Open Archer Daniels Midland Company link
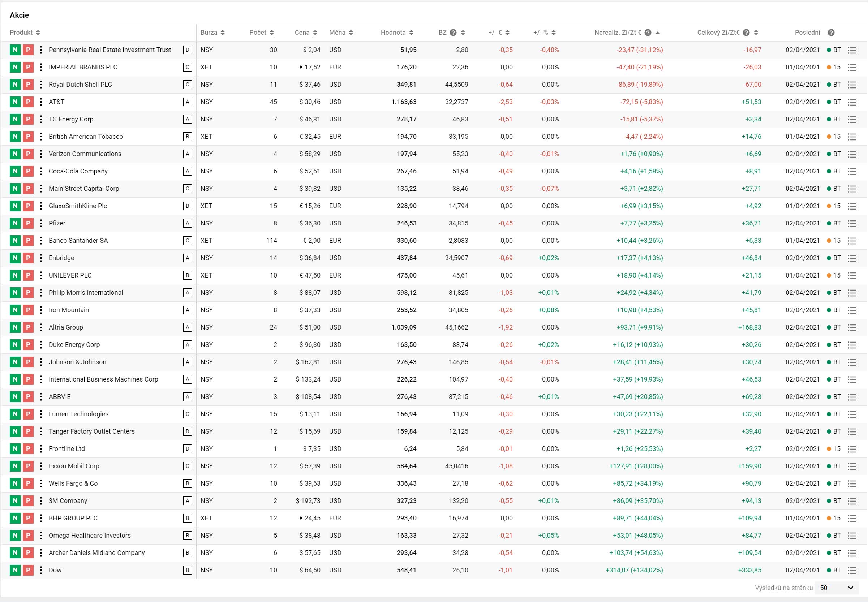868x602 pixels. pos(96,553)
